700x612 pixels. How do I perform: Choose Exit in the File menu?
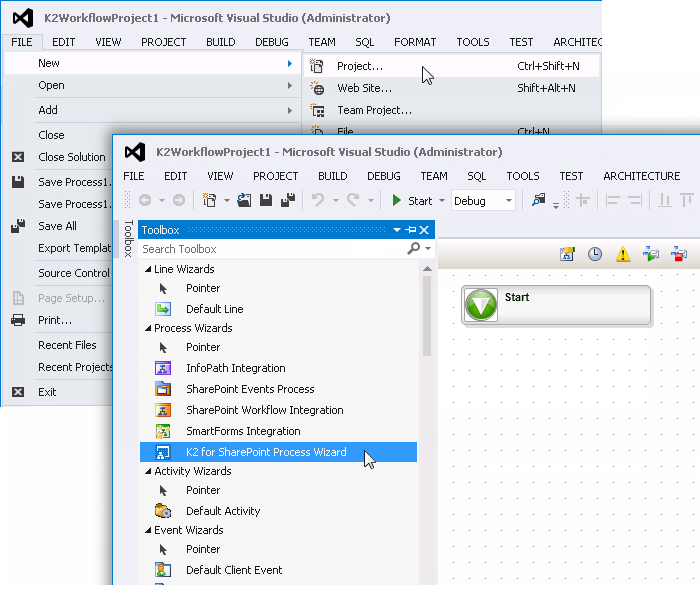(58, 392)
